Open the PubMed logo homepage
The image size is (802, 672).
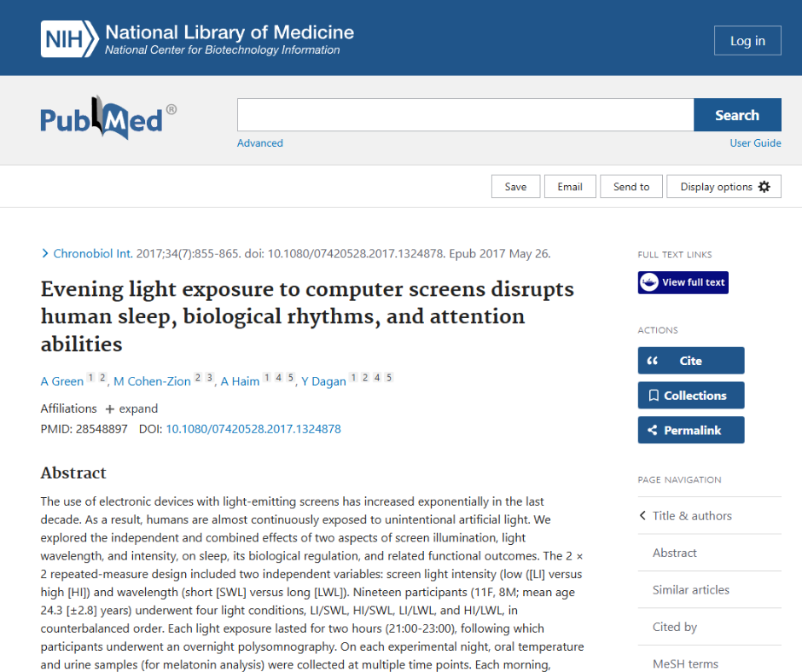pos(108,119)
